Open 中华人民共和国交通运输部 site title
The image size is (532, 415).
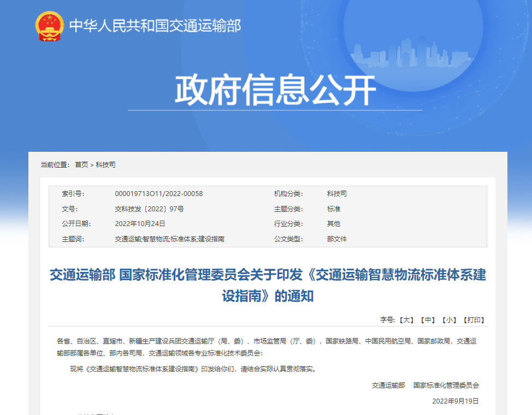[x=155, y=26]
